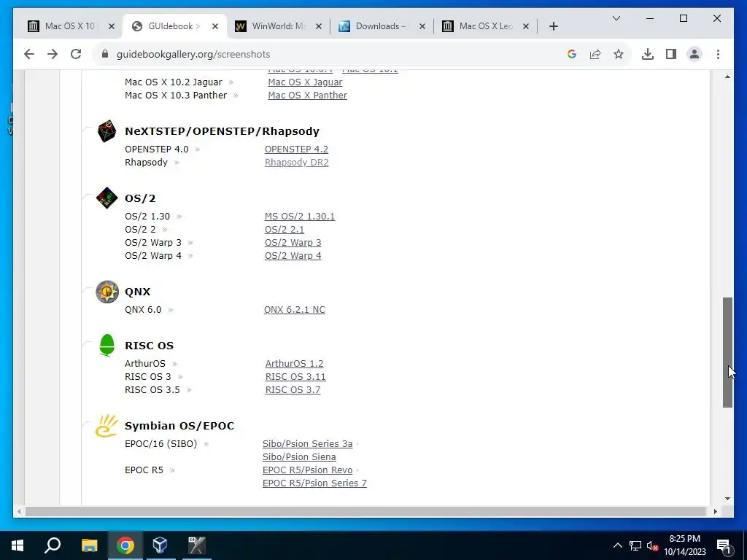Open Mac OS X Jaguar link

305,82
